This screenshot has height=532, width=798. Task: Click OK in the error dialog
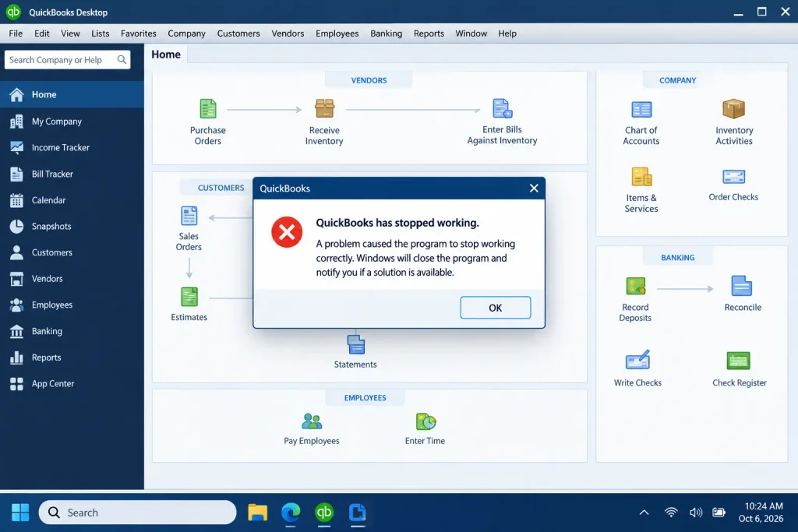[x=495, y=308]
